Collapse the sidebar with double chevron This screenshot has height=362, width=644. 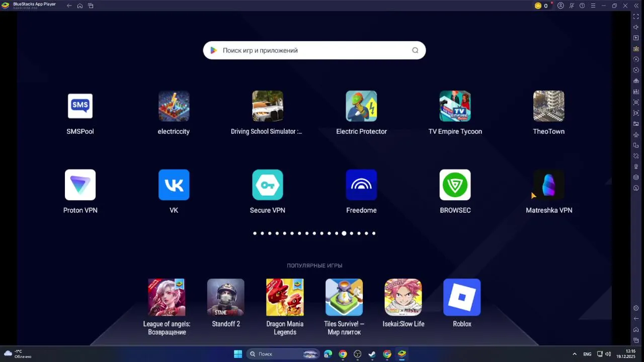point(636,6)
